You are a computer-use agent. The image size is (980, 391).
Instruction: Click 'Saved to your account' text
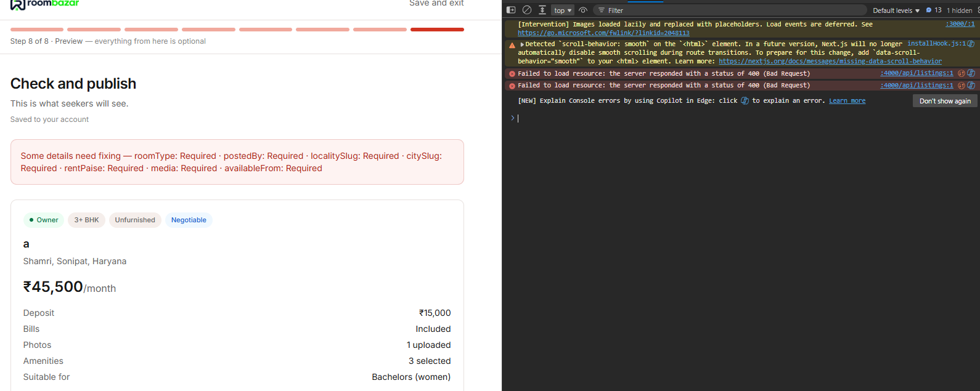(x=49, y=119)
